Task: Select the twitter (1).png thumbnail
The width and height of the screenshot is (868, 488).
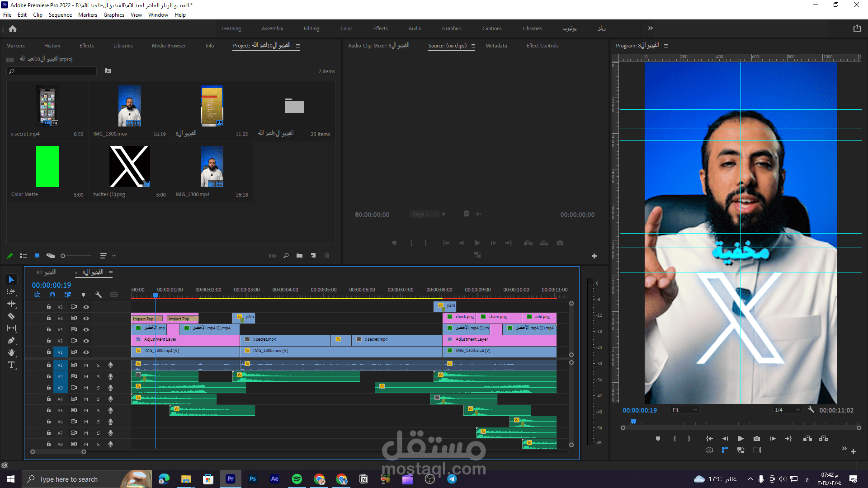Action: [x=129, y=166]
